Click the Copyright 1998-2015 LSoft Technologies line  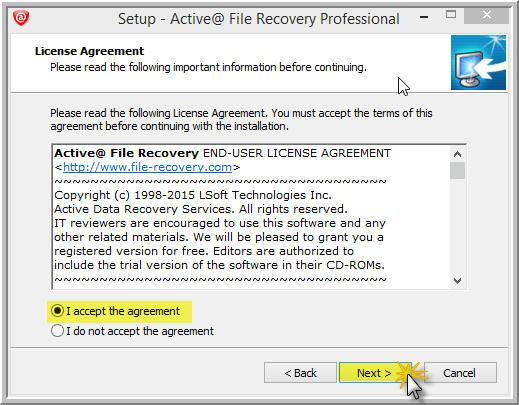pyautogui.click(x=193, y=195)
